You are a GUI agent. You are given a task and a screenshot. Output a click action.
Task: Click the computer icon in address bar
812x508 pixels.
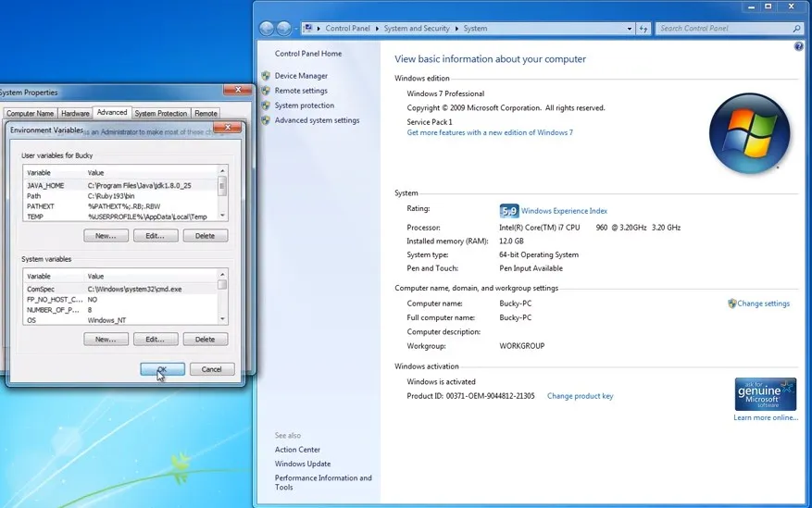tap(307, 28)
